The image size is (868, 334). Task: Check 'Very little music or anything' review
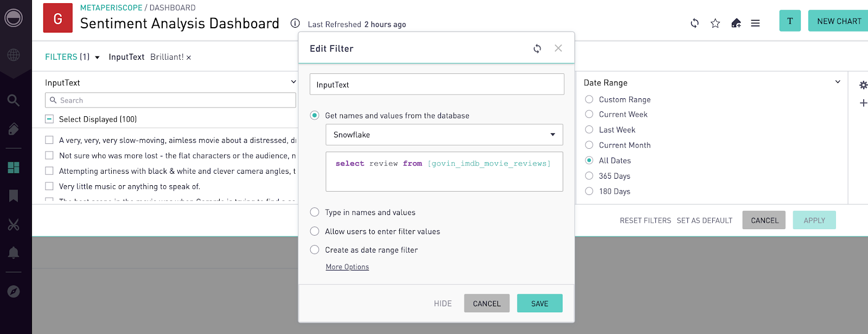(x=49, y=186)
